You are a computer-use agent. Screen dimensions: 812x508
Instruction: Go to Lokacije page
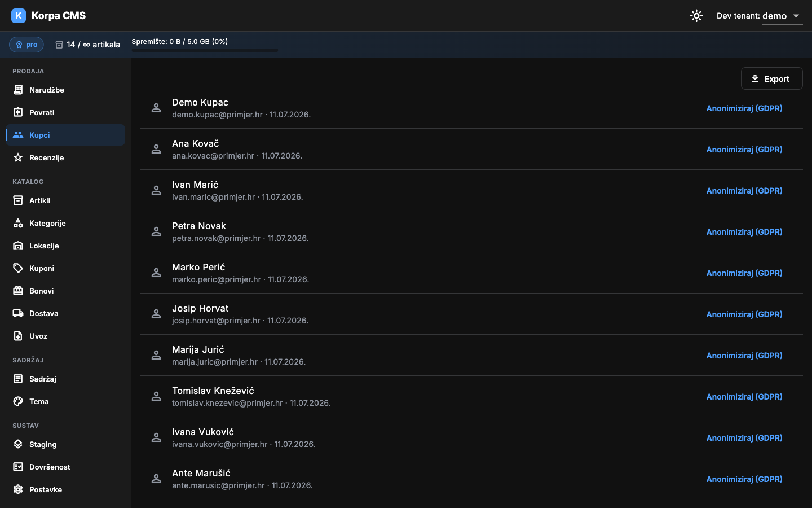click(x=65, y=246)
